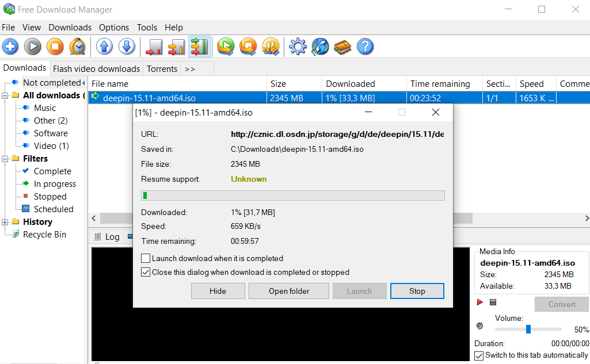Select the Stopped filter

50,197
